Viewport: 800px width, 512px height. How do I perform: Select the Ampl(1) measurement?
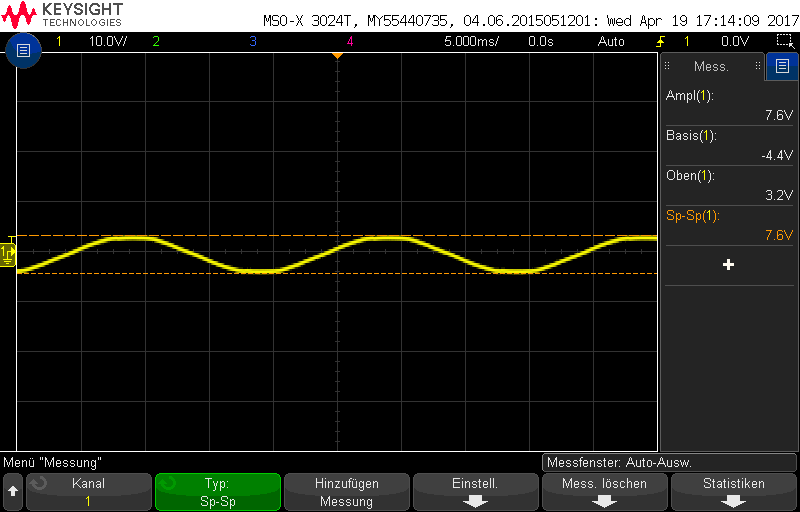click(730, 106)
